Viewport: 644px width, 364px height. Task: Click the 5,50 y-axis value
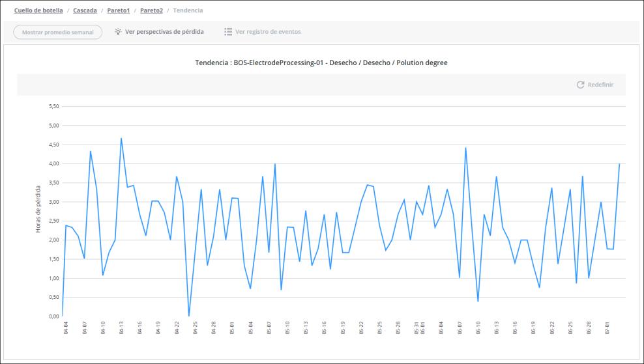point(54,106)
